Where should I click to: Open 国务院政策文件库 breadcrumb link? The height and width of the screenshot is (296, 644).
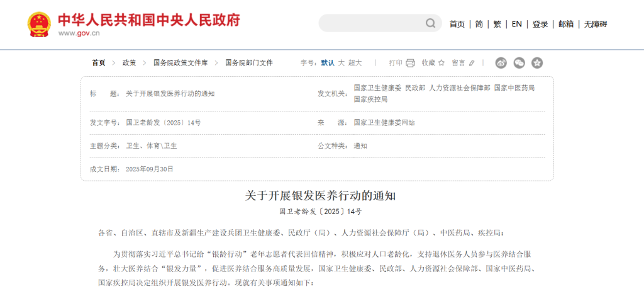point(180,63)
